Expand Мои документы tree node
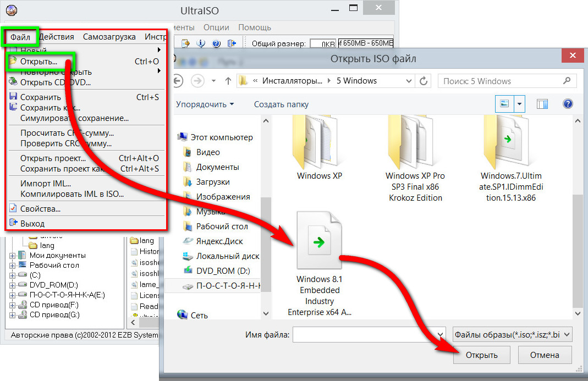 coord(12,256)
